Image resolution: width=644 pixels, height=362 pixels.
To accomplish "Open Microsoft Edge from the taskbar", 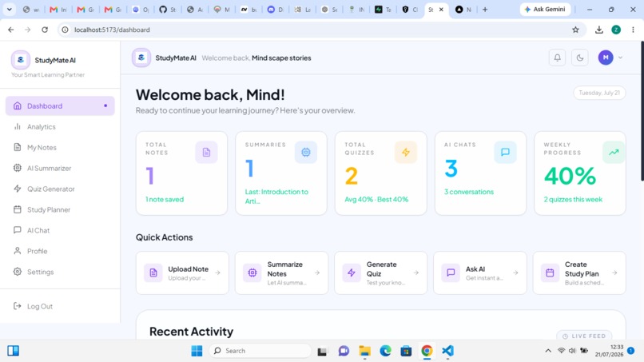I will coord(385,351).
